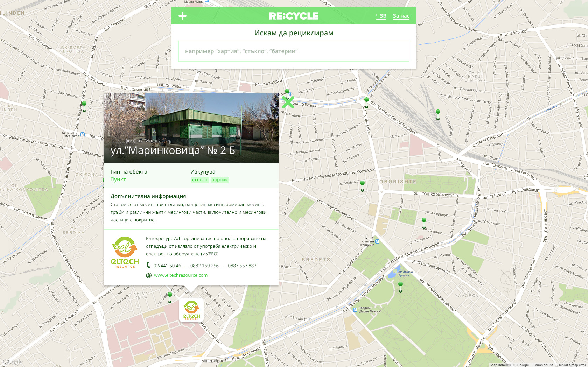The image size is (588, 367).
Task: Select green pin near ul. Shipka
Action: click(424, 223)
